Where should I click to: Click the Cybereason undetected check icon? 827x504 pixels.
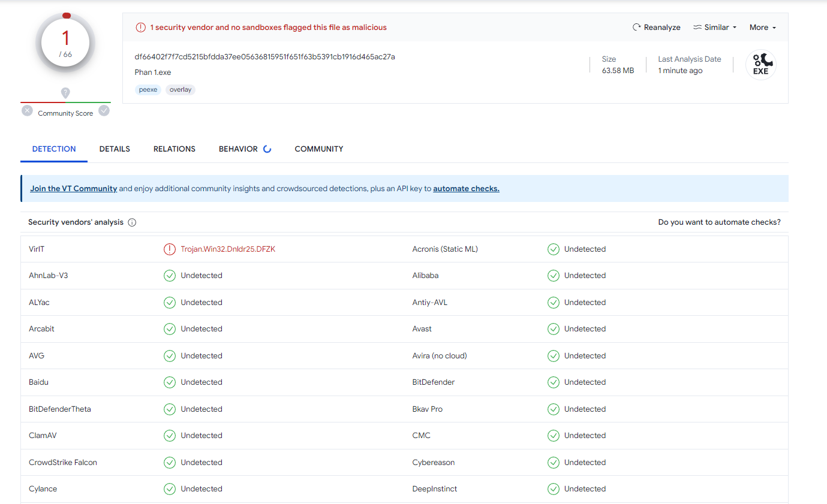(554, 463)
